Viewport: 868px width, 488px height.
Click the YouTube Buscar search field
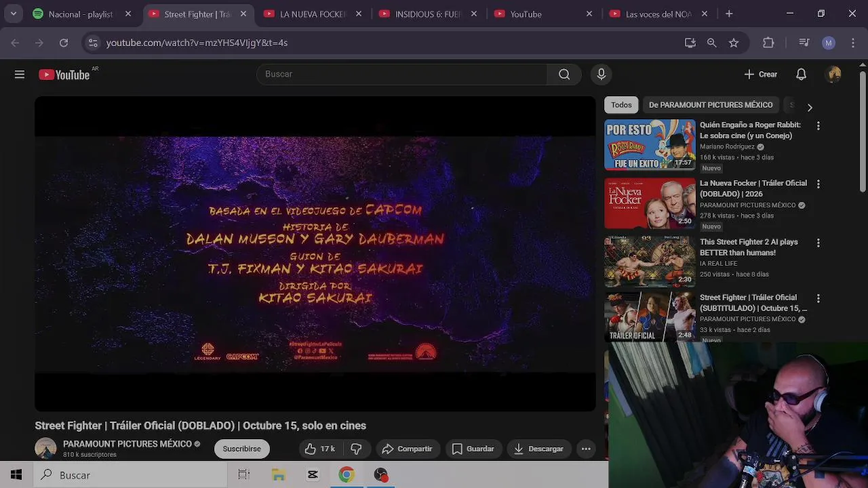401,75
